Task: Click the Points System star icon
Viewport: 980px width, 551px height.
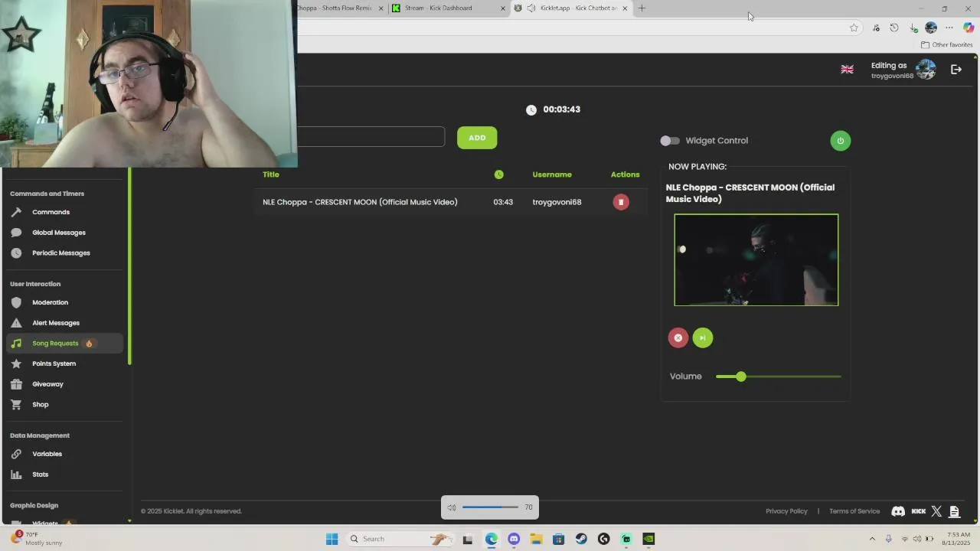Action: tap(16, 364)
